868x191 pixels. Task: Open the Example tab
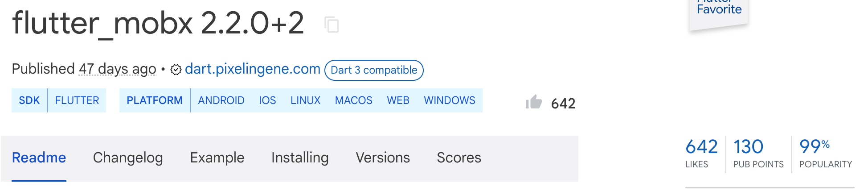[x=217, y=158]
